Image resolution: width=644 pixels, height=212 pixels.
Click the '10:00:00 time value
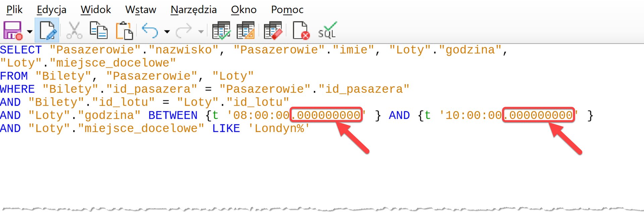click(470, 115)
